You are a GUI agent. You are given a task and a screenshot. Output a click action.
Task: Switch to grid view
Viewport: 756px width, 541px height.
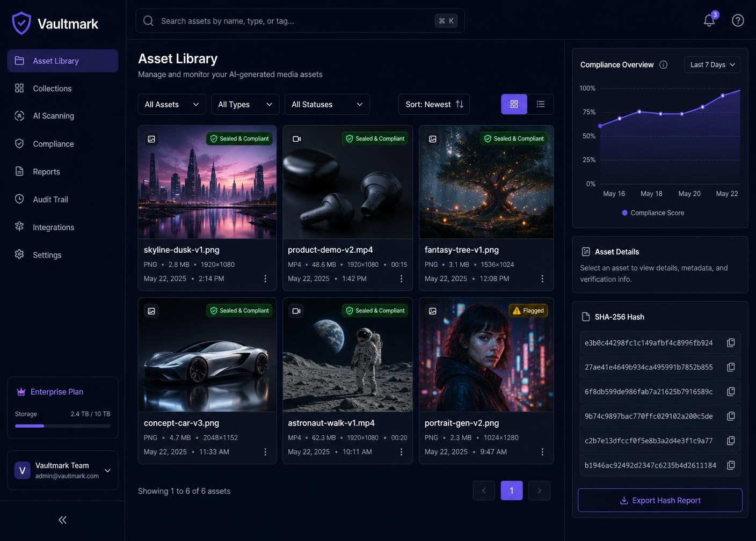(x=514, y=104)
